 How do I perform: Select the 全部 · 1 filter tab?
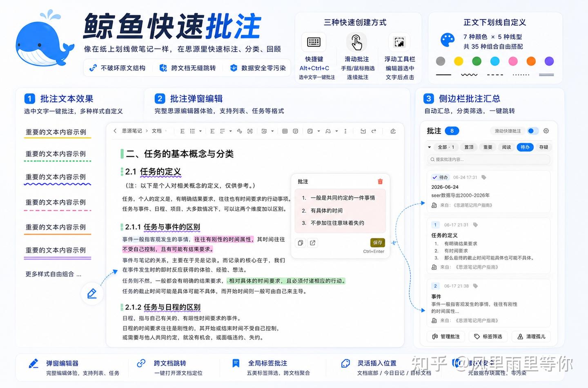click(446, 147)
